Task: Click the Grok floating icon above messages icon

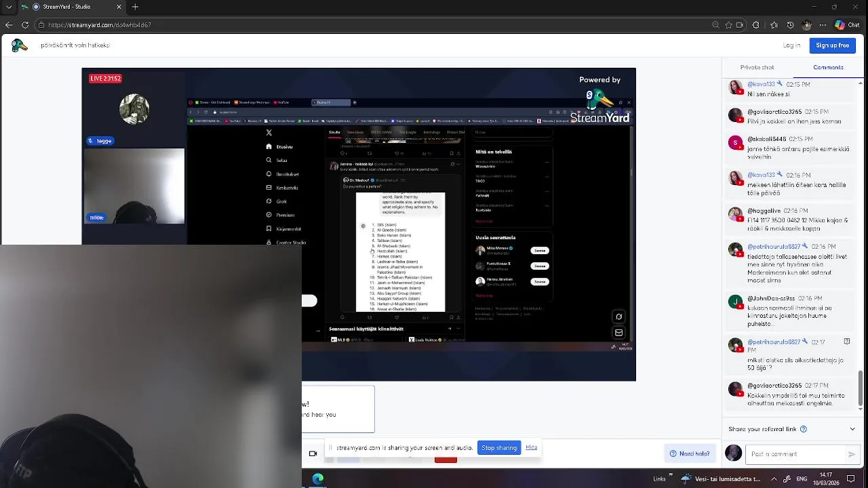Action: [618, 317]
